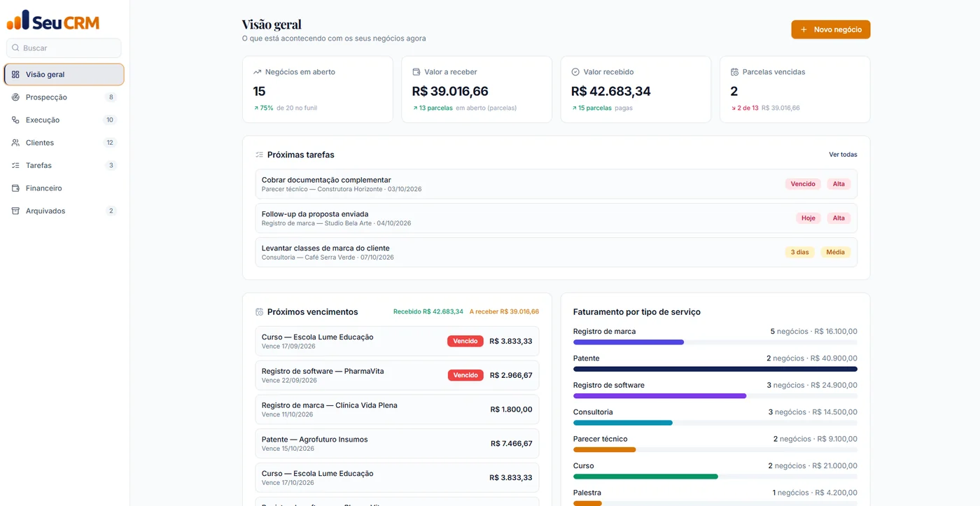Open Tarefas from the sidebar

click(64, 165)
